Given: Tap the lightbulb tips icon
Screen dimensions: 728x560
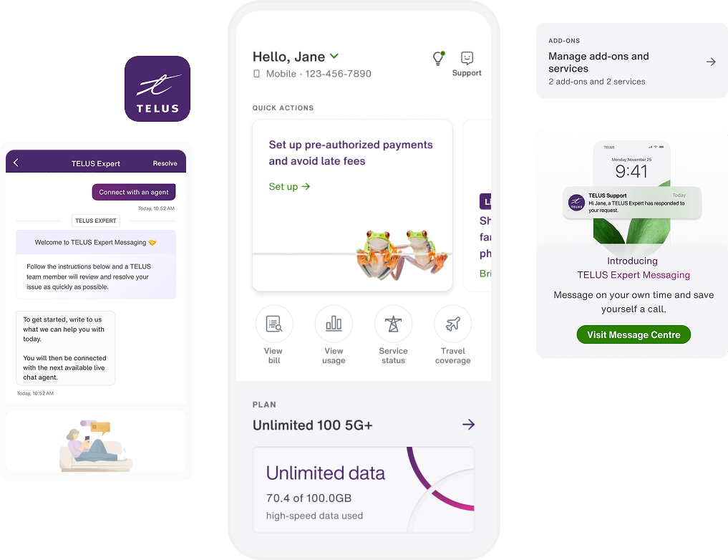Looking at the screenshot, I should (x=438, y=59).
